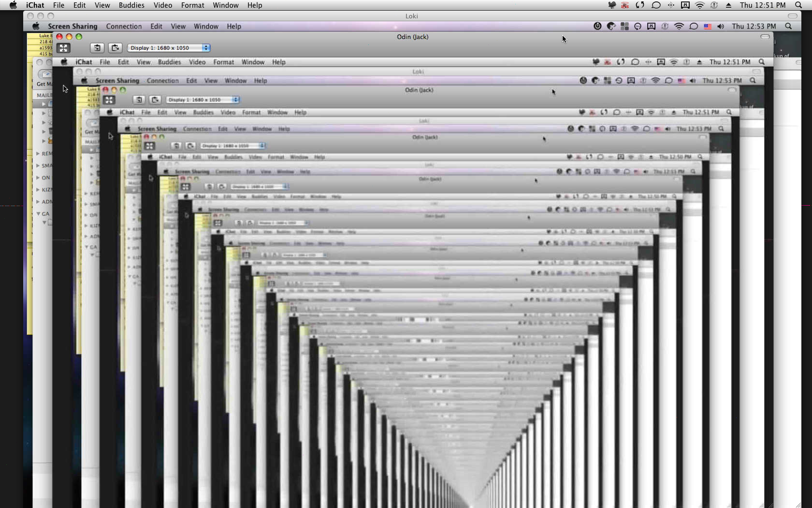Click the power icon in Loki's Screen Sharing menu bar
812x508 pixels.
(597, 26)
